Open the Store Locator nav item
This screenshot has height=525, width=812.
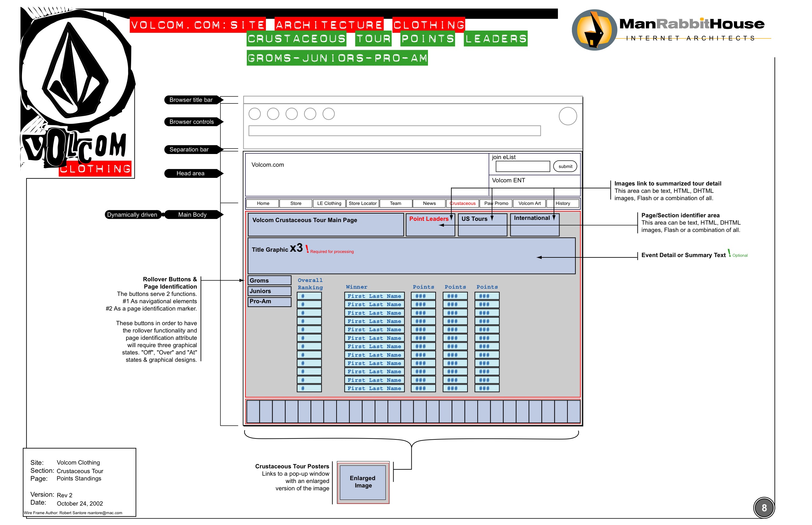pos(362,204)
